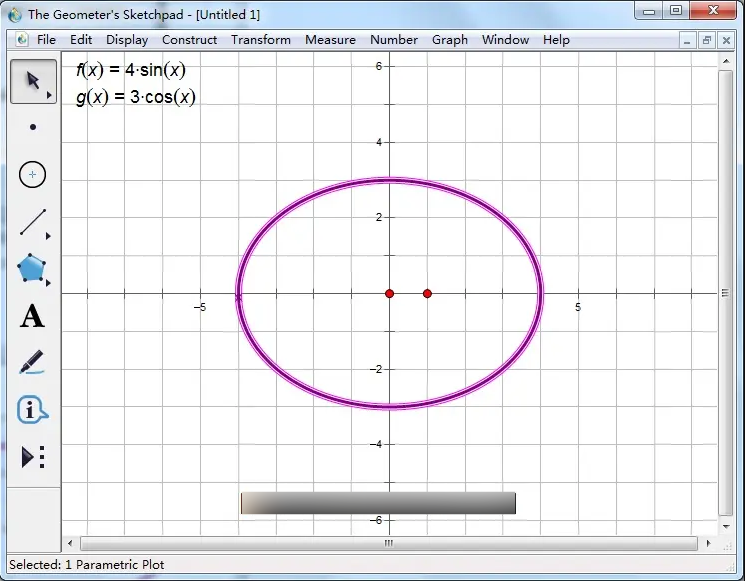Select the Compass circle tool
This screenshot has height=581, width=745.
point(32,175)
